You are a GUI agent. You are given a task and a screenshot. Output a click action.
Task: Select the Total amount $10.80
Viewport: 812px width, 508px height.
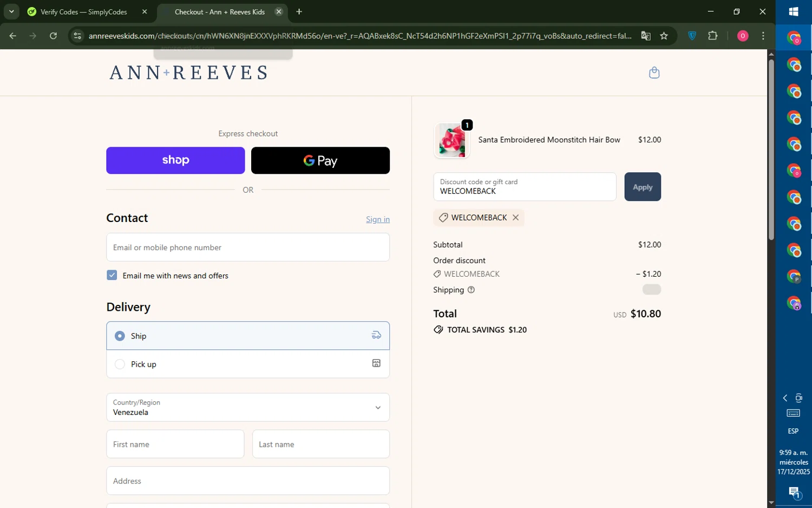click(645, 314)
